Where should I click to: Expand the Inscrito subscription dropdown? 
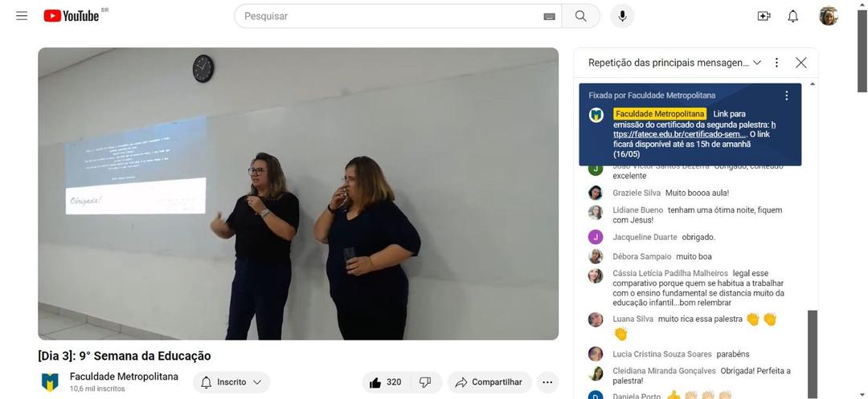(231, 382)
